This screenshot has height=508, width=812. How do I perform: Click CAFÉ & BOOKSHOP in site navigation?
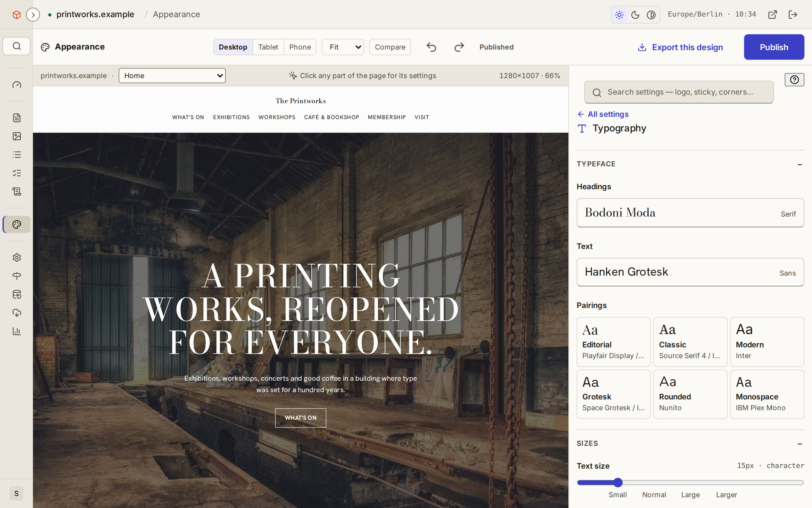pyautogui.click(x=332, y=117)
